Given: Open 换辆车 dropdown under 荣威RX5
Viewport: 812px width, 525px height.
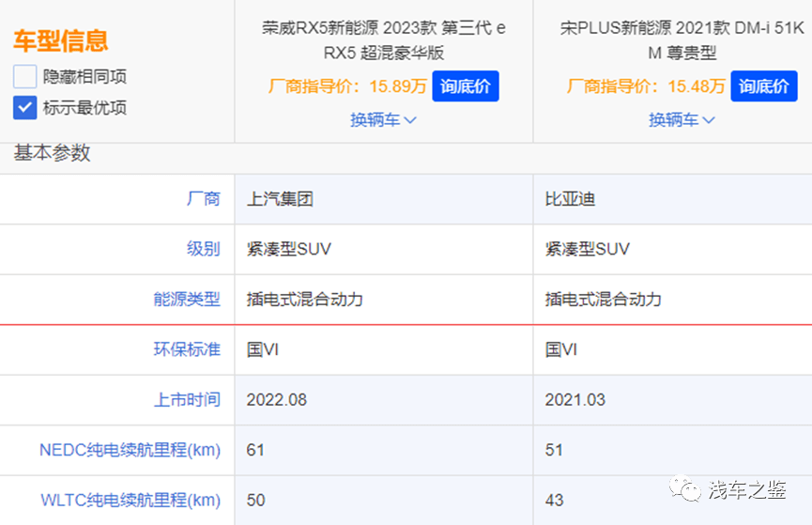Looking at the screenshot, I should click(x=383, y=119).
